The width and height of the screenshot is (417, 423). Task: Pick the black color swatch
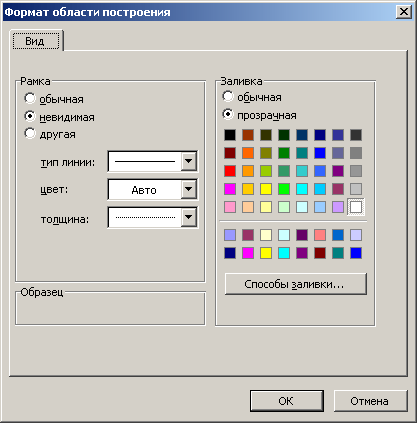pos(230,135)
